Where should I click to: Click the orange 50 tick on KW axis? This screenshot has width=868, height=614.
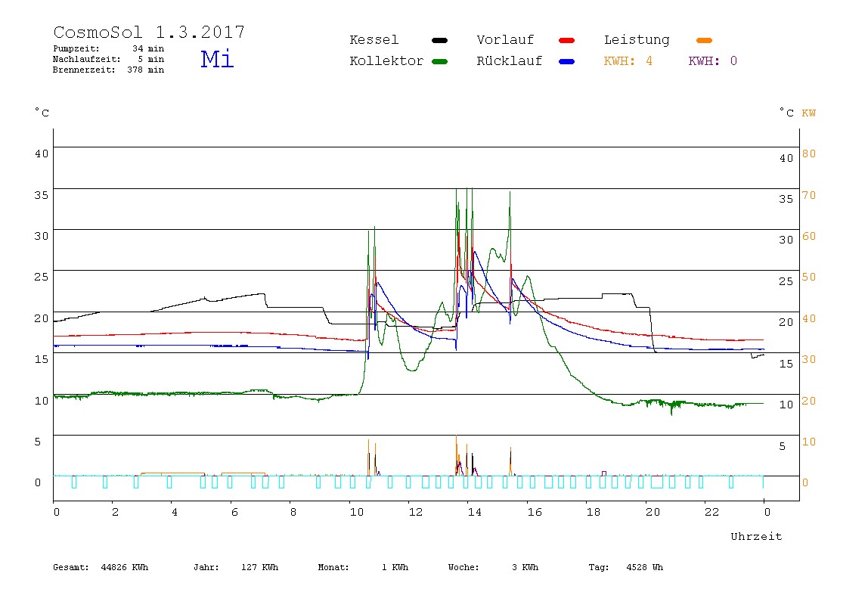[809, 277]
